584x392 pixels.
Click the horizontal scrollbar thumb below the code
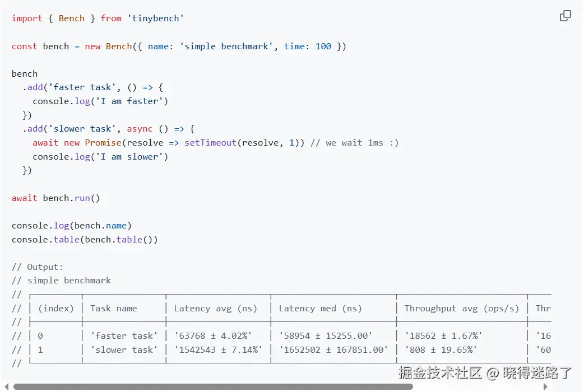(x=213, y=386)
